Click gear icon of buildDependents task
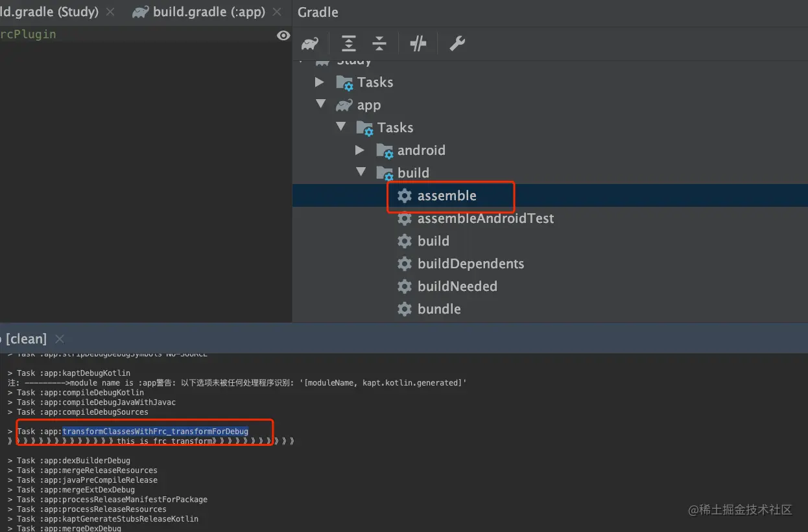The height and width of the screenshot is (532, 808). (405, 264)
